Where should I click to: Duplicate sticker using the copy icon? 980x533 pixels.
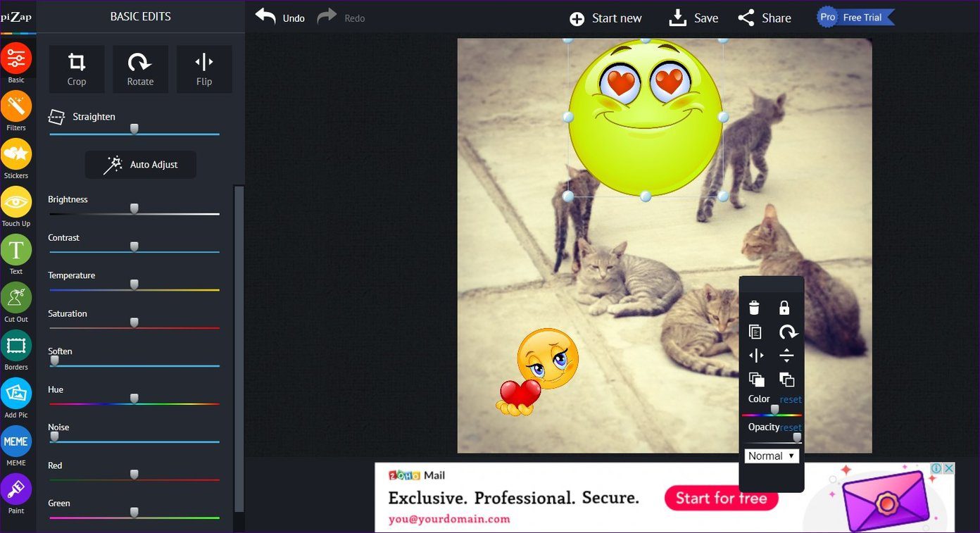click(755, 332)
